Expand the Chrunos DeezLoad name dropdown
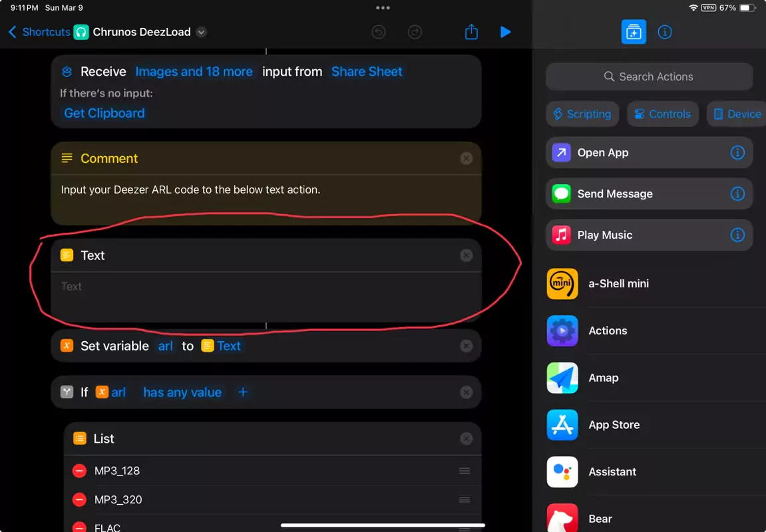The height and width of the screenshot is (532, 766). (201, 31)
